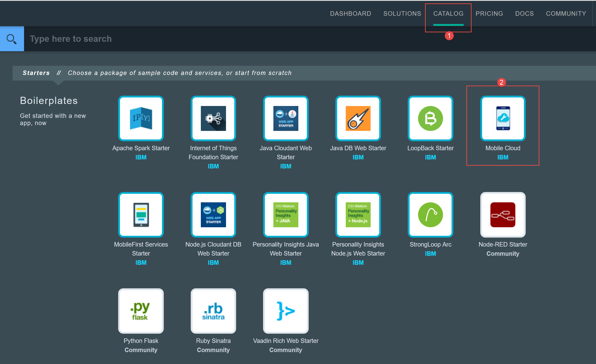Open the Java DB Web Starter icon
Screen dimensions: 596x364
coord(358,118)
